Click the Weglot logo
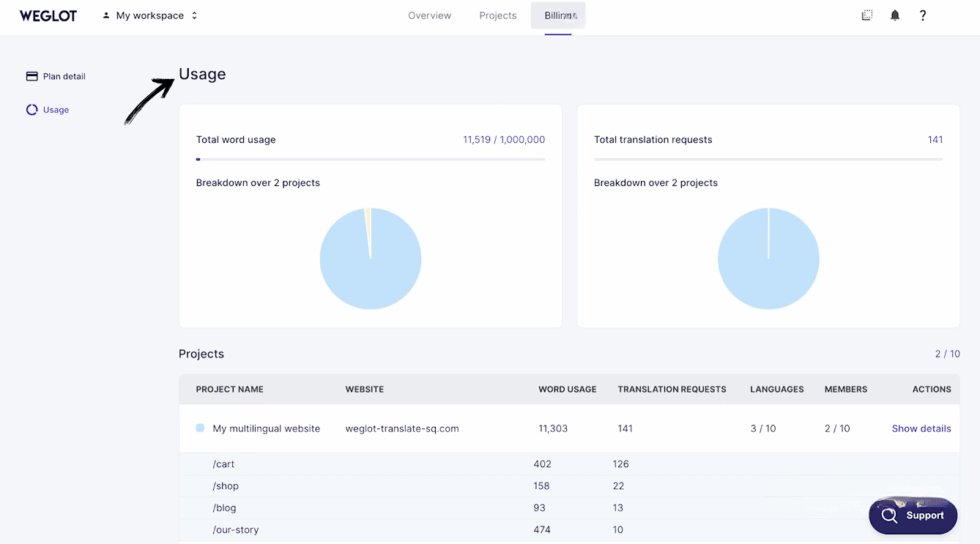 coord(48,15)
